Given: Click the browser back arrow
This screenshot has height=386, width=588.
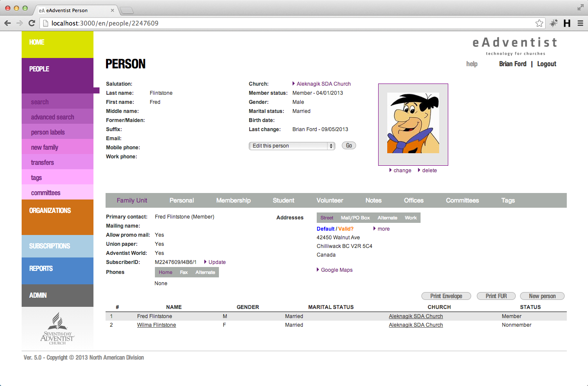Looking at the screenshot, I should (7, 23).
